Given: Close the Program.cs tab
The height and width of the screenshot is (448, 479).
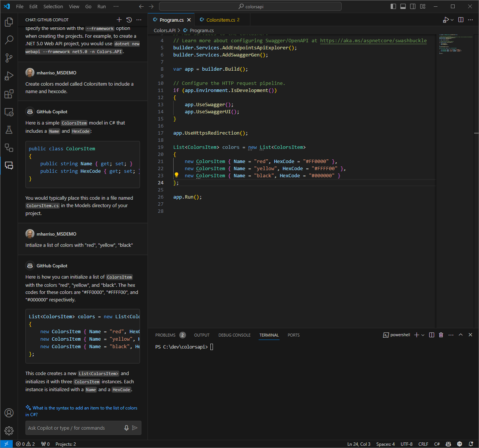Looking at the screenshot, I should 189,20.
